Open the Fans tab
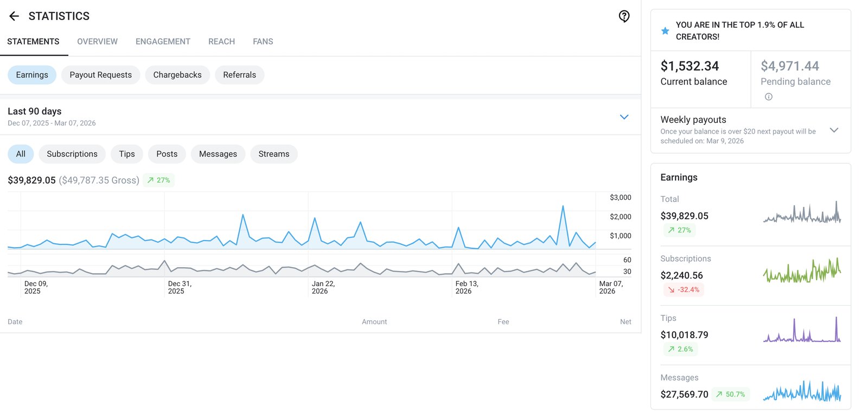Screen dimensions: 868x411 pyautogui.click(x=263, y=42)
